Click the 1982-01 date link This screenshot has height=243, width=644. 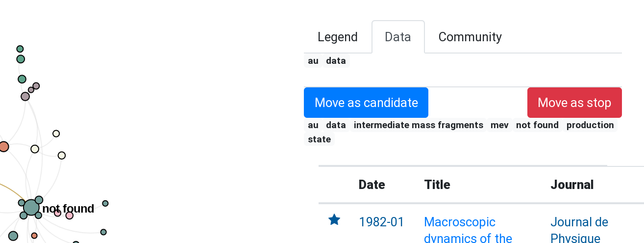(x=381, y=222)
